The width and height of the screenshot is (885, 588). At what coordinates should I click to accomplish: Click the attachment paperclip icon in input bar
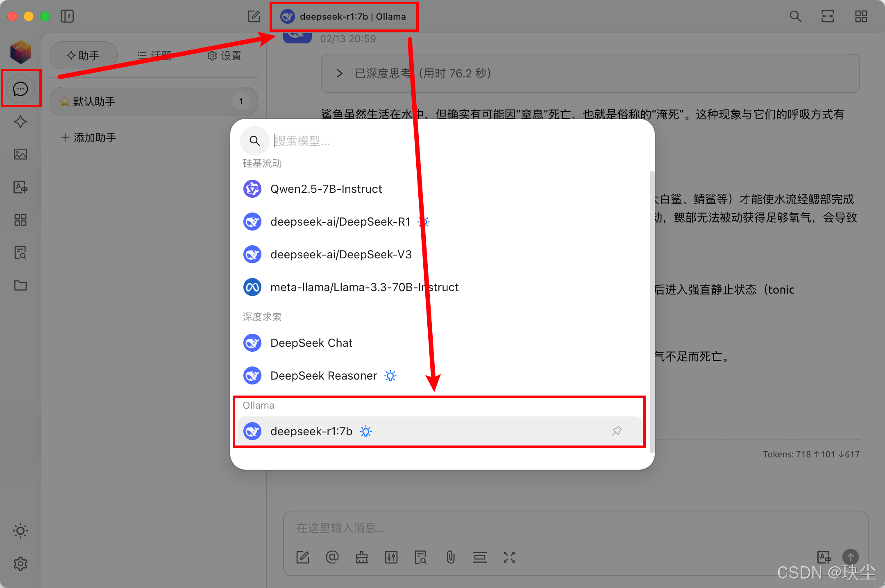(450, 557)
